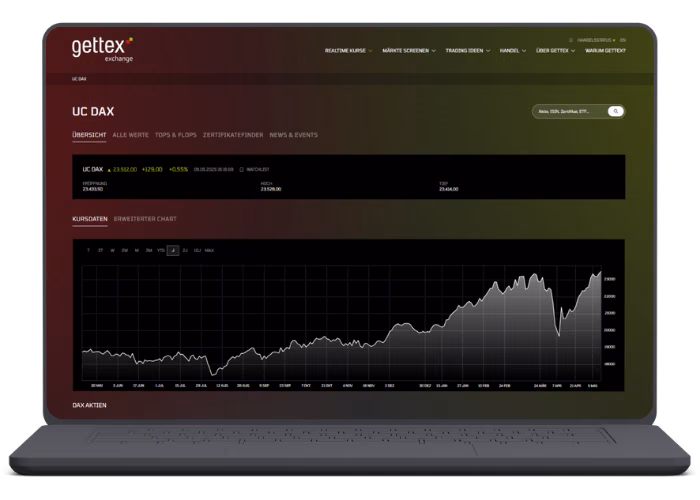Switch to Erweiterter Chart tab
Viewport: 700px width, 500px height.
pyautogui.click(x=145, y=219)
